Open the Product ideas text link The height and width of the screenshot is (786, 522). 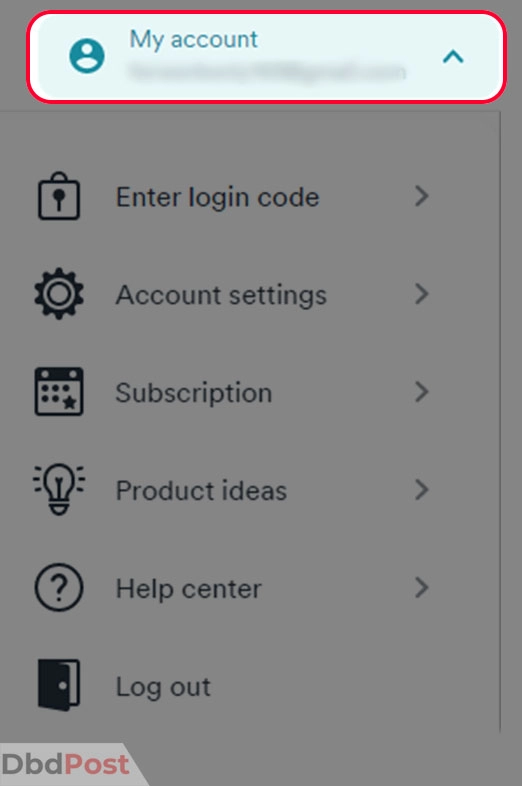coord(202,490)
